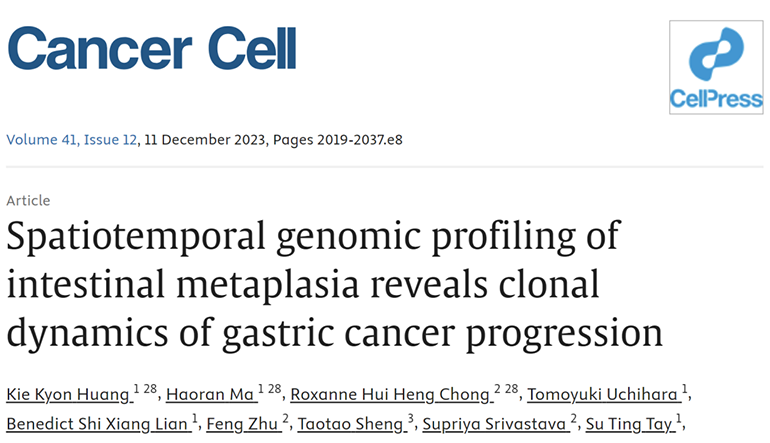The image size is (770, 443).
Task: Open the Volume 41 link
Action: (40, 139)
